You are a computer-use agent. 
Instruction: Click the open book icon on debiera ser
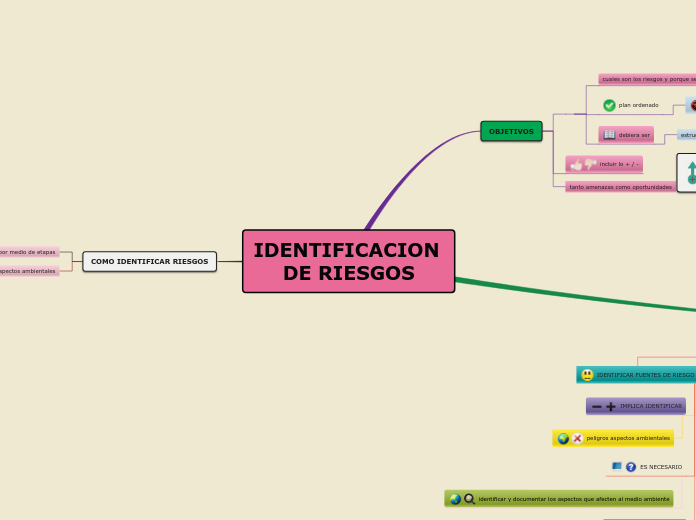[609, 135]
